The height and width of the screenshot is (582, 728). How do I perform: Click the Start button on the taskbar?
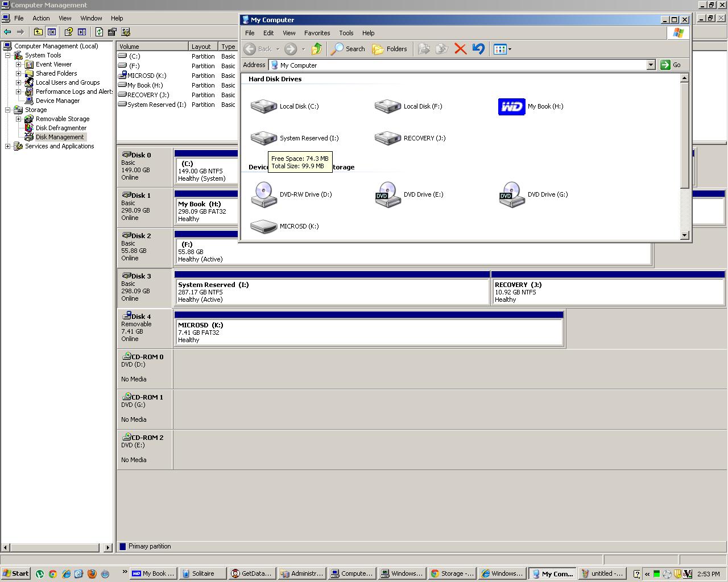15,573
